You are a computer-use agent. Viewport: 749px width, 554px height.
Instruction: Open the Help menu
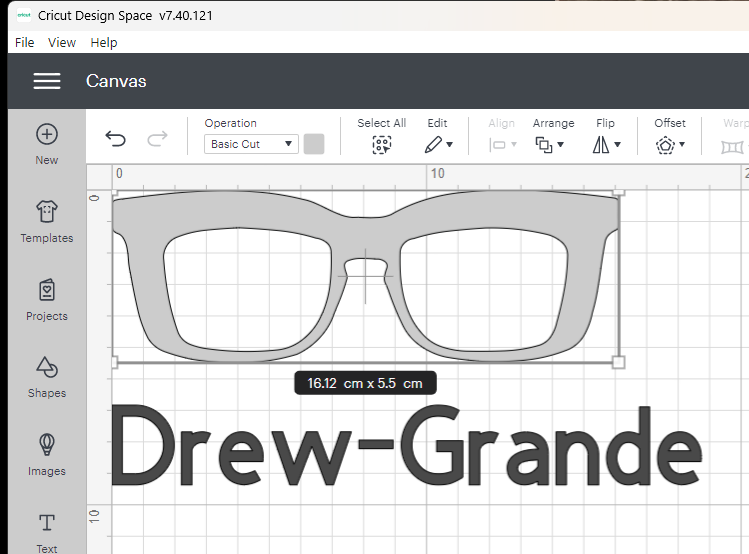(x=104, y=42)
